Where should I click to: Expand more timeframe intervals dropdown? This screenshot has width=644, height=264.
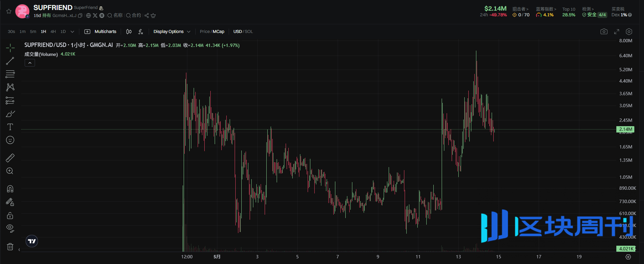[72, 32]
